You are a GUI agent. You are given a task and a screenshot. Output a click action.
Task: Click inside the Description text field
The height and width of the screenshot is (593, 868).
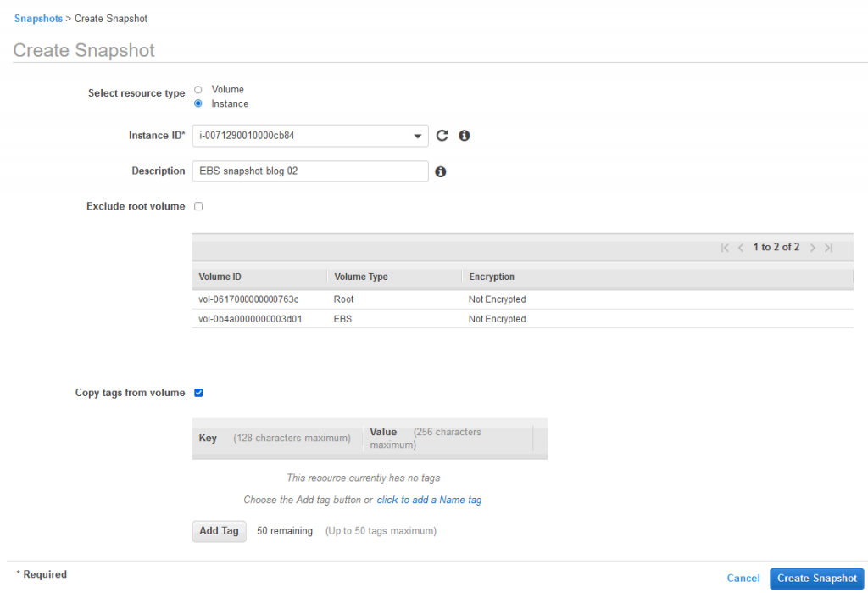(x=309, y=171)
